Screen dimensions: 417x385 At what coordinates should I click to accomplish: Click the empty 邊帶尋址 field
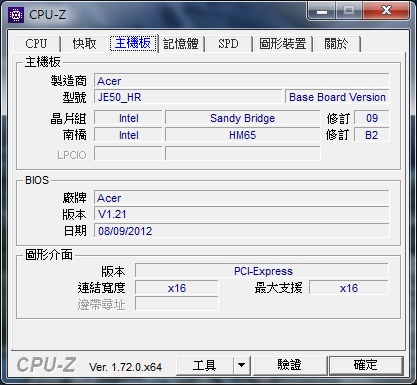[x=177, y=304]
